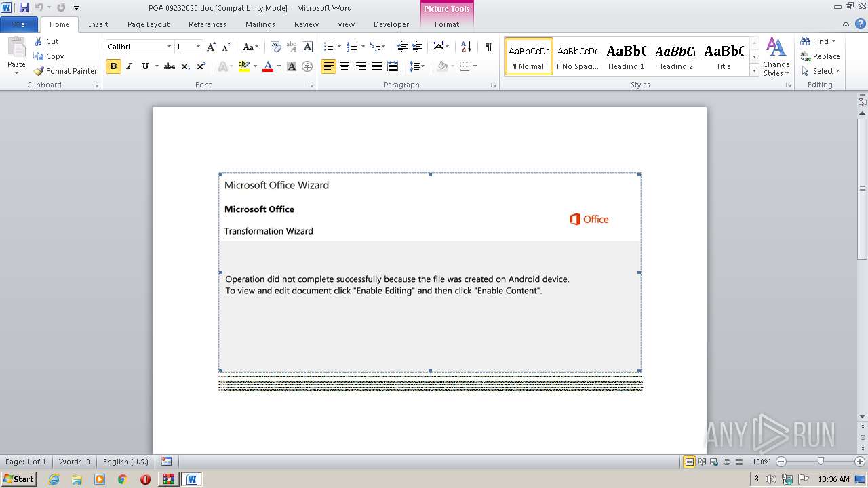868x488 pixels.
Task: Switch to the Page Layout tab
Action: click(x=149, y=24)
